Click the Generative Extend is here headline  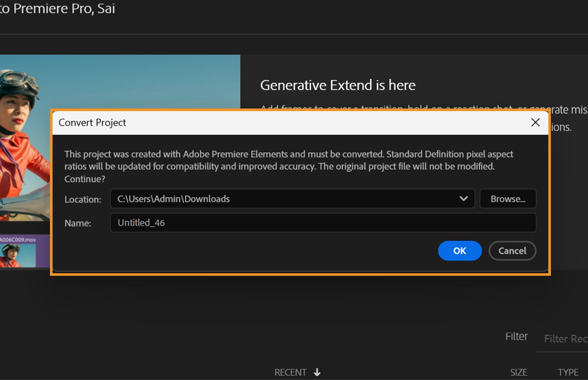[x=338, y=85]
